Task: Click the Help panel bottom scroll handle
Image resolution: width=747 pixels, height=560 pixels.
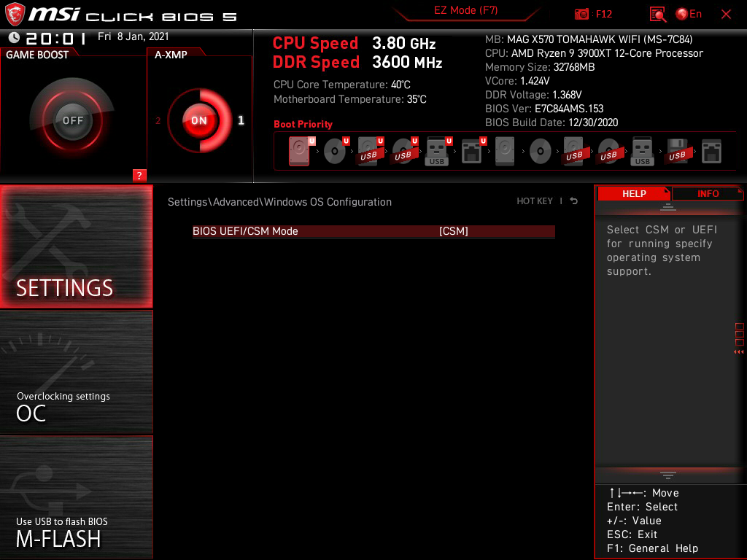Action: pos(668,475)
